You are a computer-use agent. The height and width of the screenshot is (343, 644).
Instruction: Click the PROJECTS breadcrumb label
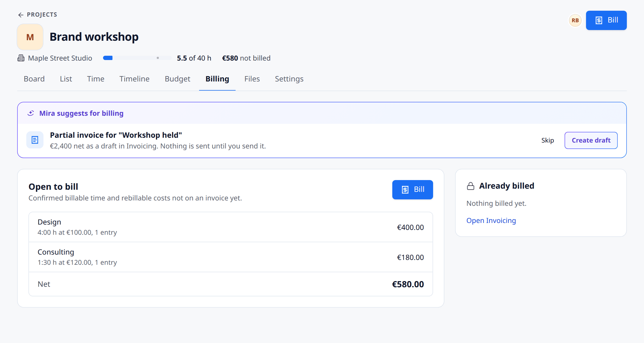[x=42, y=15]
